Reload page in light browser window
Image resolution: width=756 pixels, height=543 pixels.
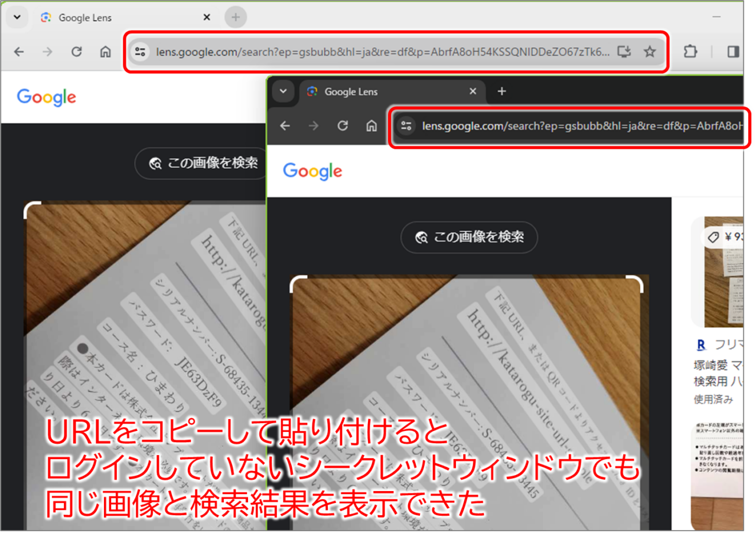(76, 52)
